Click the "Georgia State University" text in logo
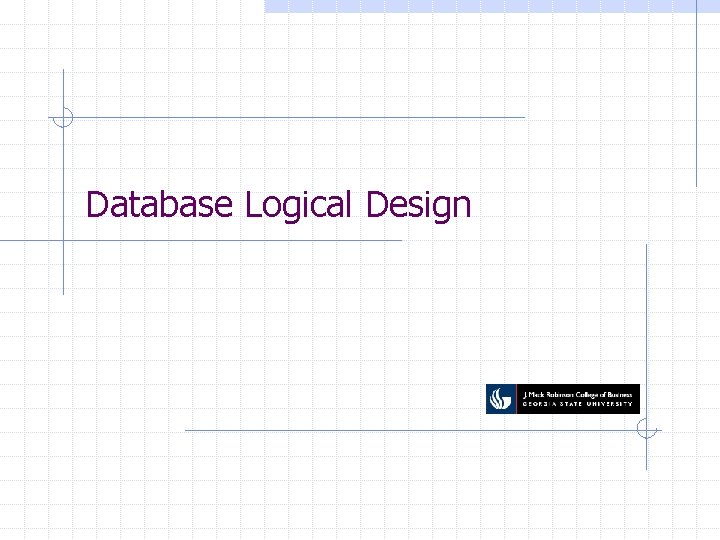This screenshot has width=720, height=540. click(577, 404)
